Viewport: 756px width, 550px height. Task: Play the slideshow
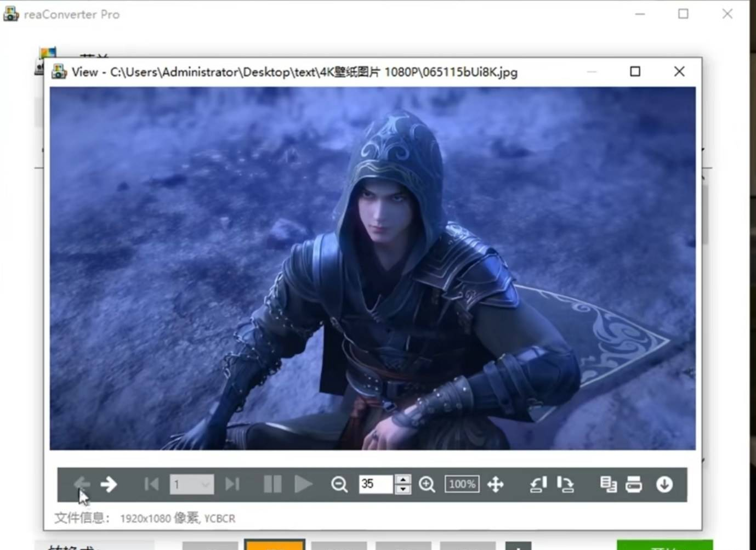(303, 484)
